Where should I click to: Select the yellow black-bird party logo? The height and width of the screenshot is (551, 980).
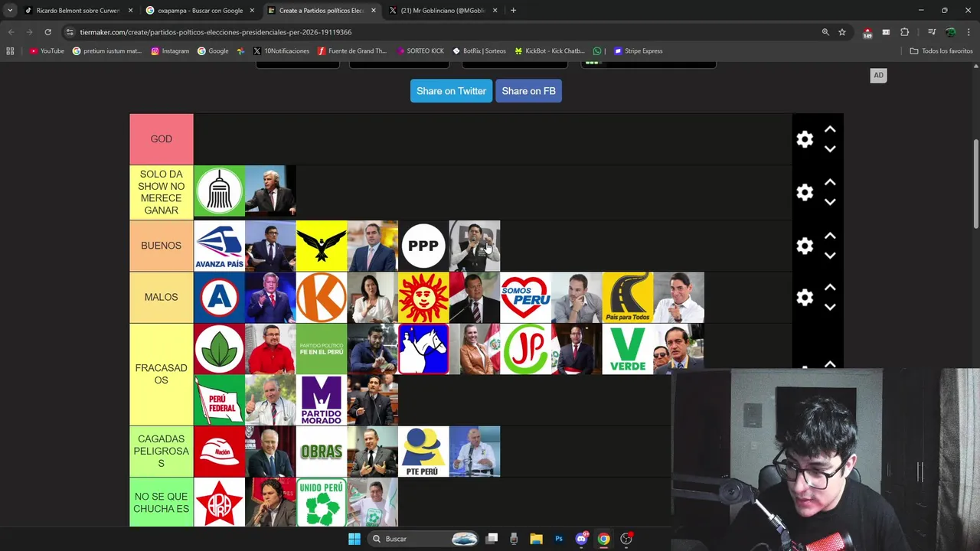pos(322,246)
